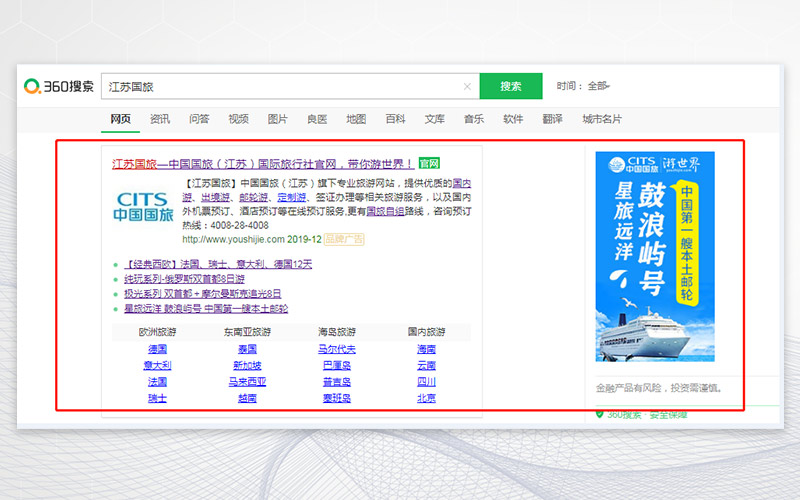Open 极光系列 双首都摩尔曼斯克追光8日 link

point(203,294)
